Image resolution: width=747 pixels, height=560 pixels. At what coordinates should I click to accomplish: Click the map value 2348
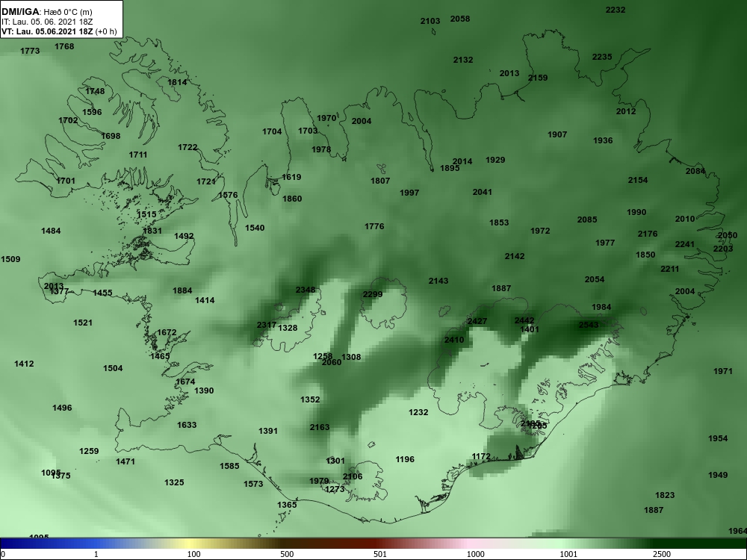tap(306, 290)
